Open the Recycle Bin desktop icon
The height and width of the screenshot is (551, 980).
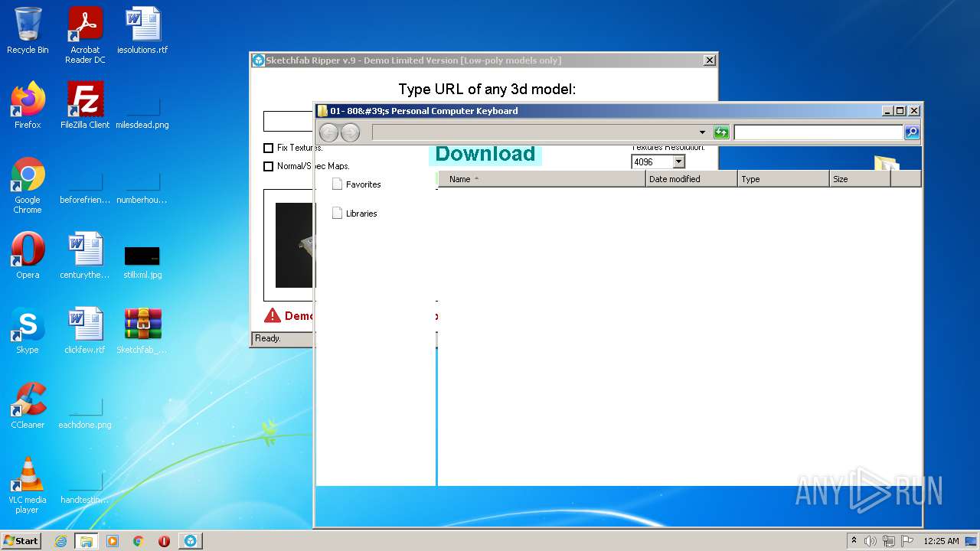coord(28,31)
